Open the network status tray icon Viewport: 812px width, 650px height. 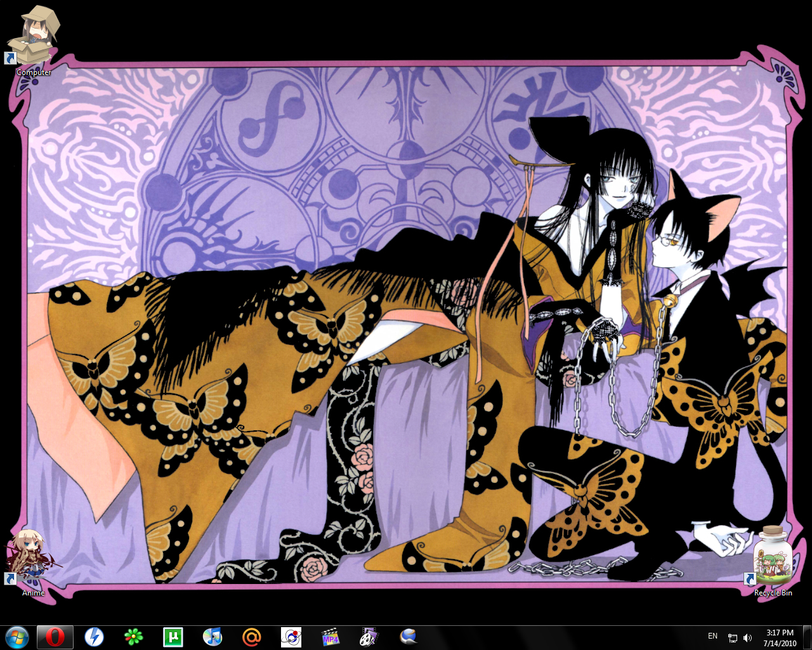coord(733,638)
